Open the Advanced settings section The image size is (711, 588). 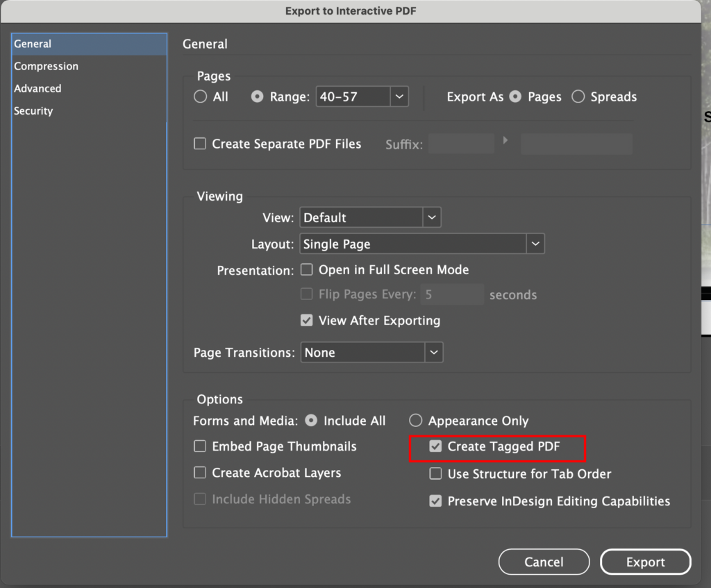click(x=37, y=89)
